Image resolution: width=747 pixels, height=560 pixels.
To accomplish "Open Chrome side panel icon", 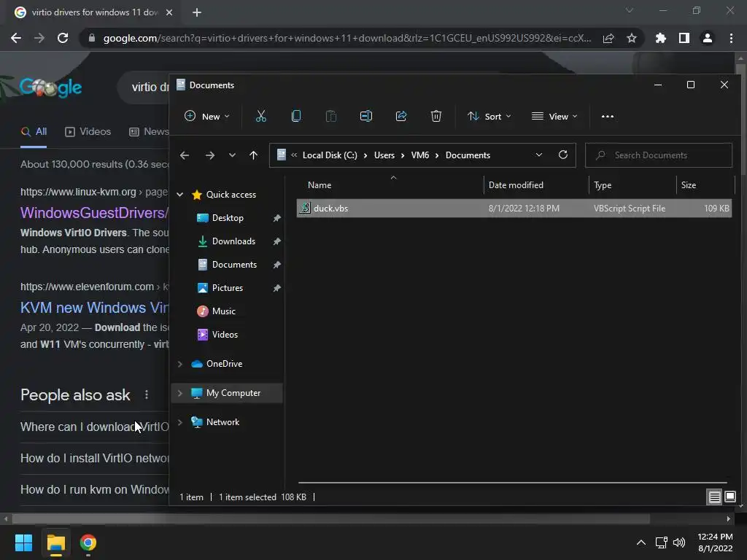I will click(684, 38).
